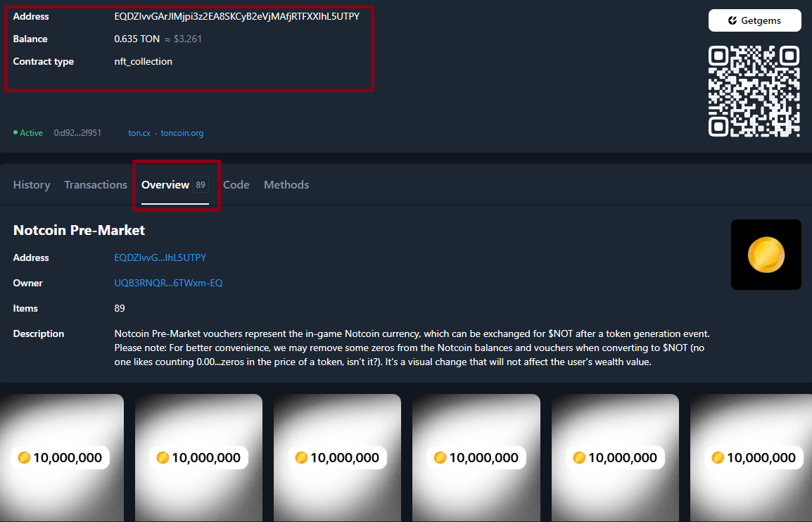Click the Items count value 89
Image resolution: width=812 pixels, height=522 pixels.
pos(120,309)
